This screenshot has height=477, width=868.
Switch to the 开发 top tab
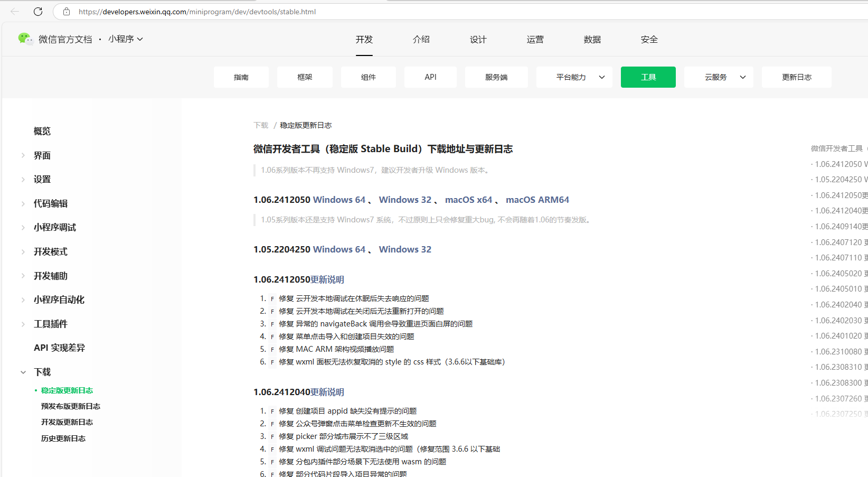click(x=364, y=40)
